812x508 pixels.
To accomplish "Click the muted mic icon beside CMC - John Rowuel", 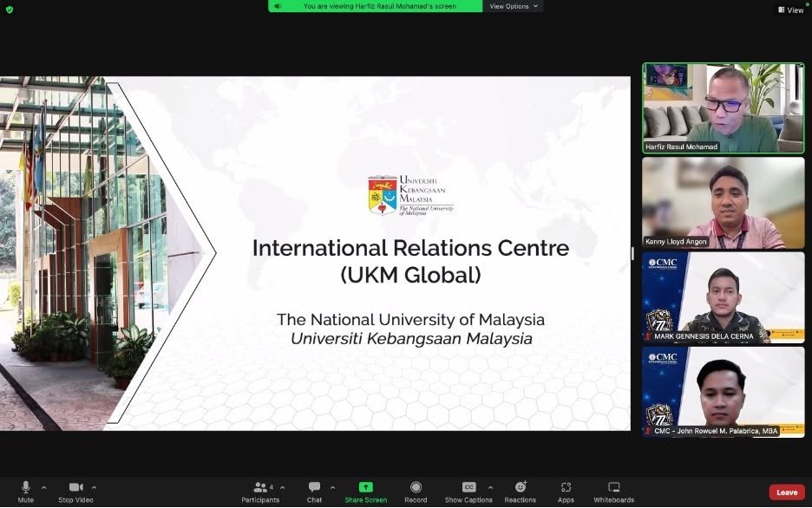I will point(648,431).
